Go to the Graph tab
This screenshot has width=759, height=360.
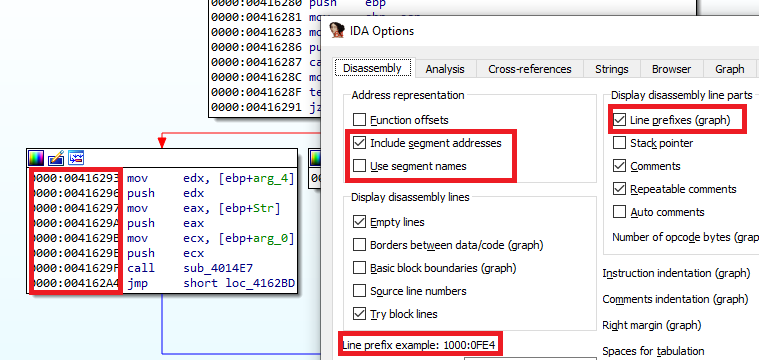tap(729, 69)
